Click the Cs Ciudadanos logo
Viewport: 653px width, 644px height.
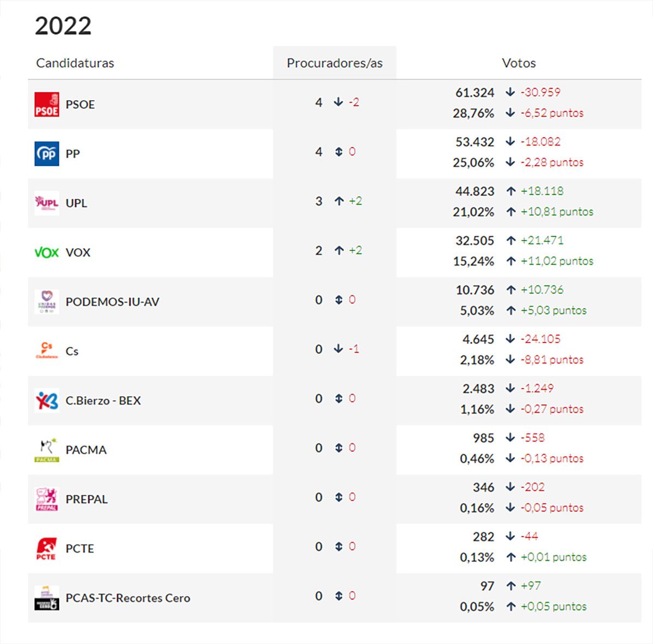pyautogui.click(x=47, y=351)
